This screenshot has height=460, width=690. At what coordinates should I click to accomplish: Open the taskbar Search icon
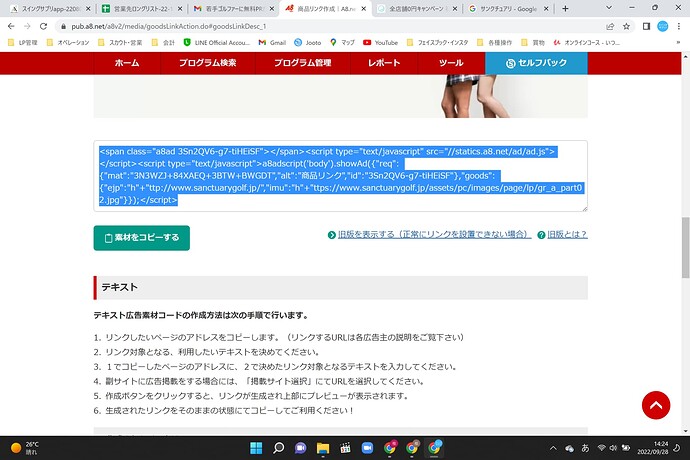coord(278,448)
